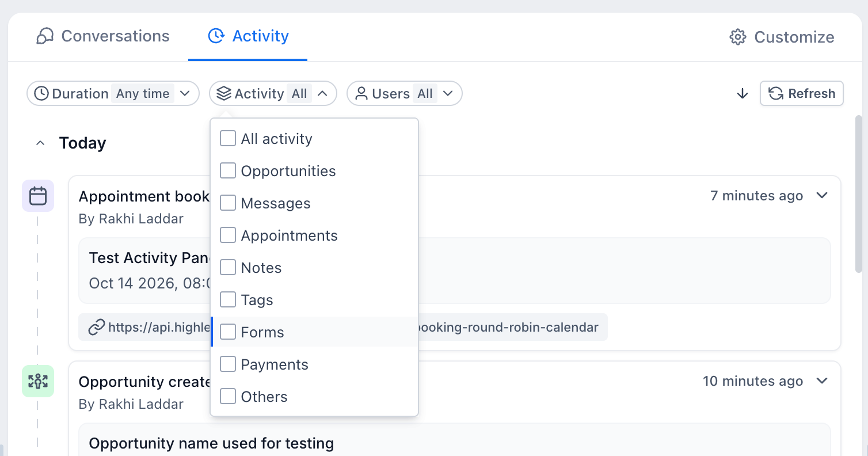Click the gear icon next to Customize
Image resolution: width=868 pixels, height=456 pixels.
(x=738, y=37)
